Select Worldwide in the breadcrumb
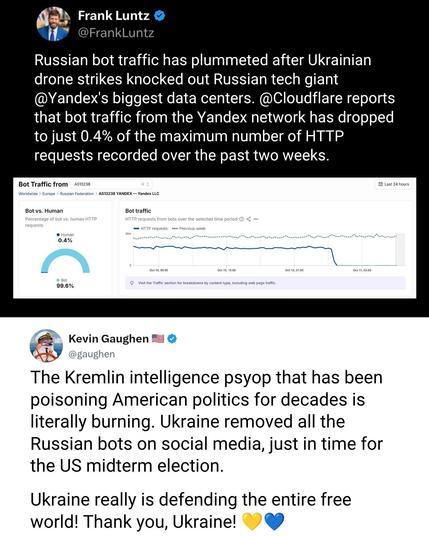Image resolution: width=429 pixels, height=536 pixels. pos(28,193)
